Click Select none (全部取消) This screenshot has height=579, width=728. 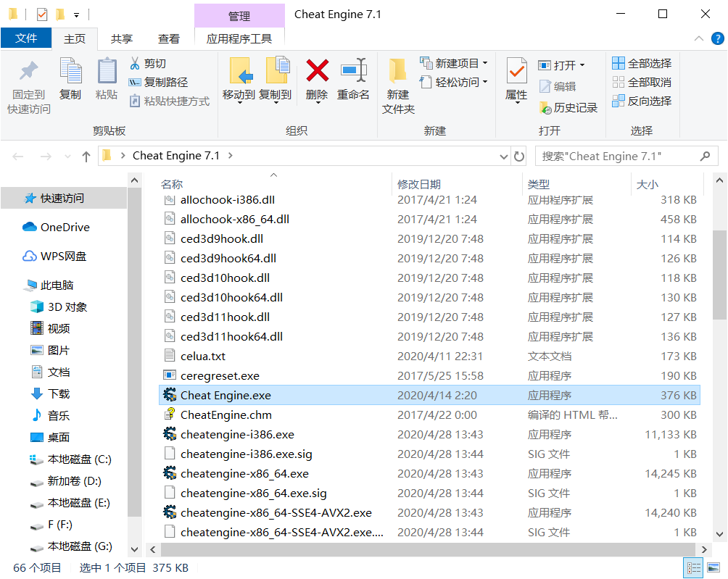tap(642, 82)
